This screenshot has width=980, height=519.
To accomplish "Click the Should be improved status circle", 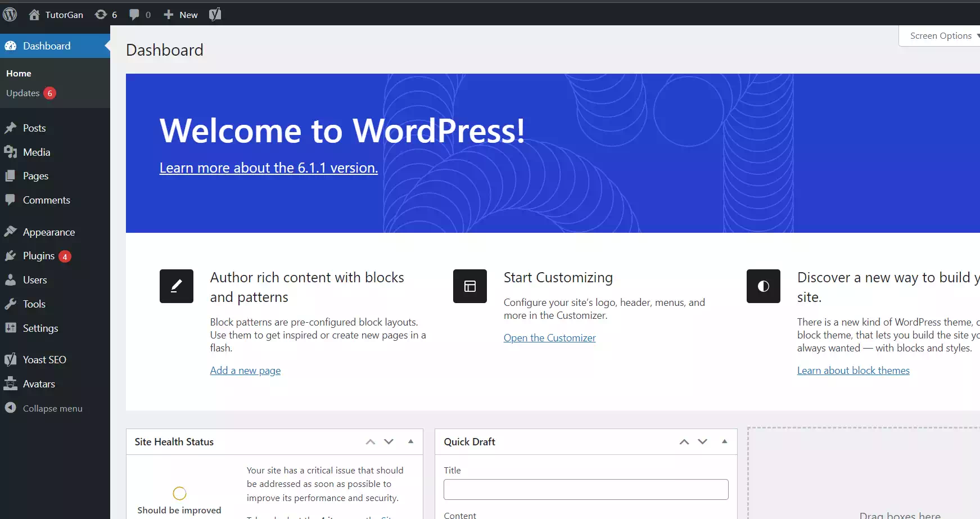I will (x=179, y=493).
